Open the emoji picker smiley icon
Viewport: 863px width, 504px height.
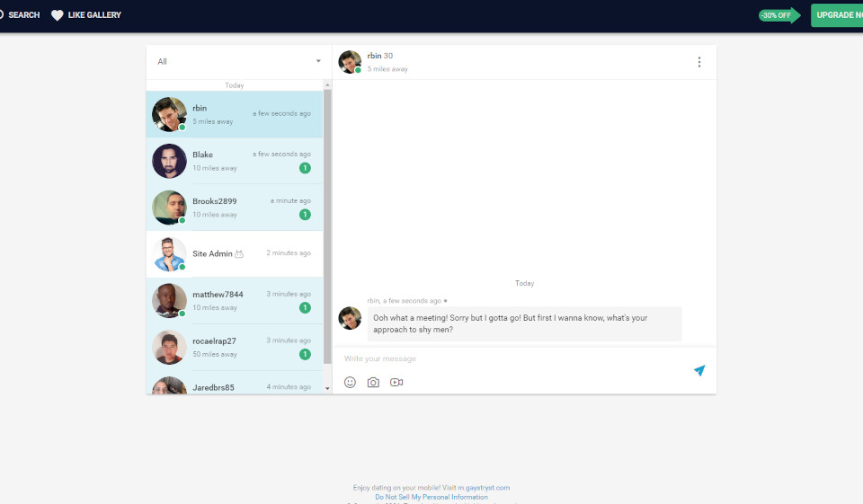350,382
